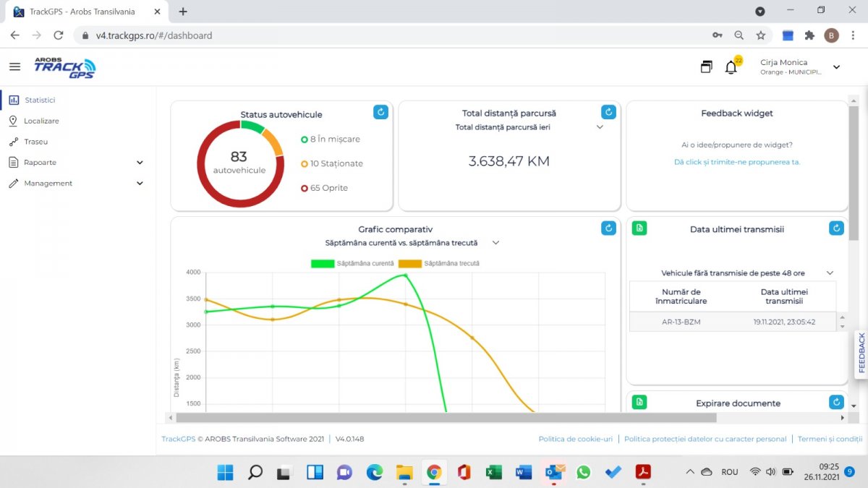Refresh the Total distanță parcursă widget
Image resolution: width=868 pixels, height=488 pixels.
click(x=608, y=112)
